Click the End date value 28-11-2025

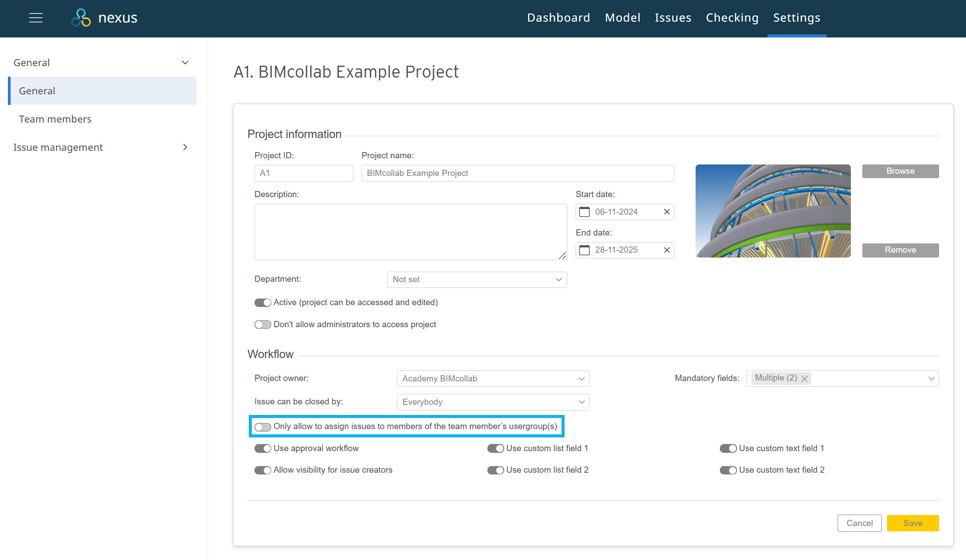click(x=616, y=250)
